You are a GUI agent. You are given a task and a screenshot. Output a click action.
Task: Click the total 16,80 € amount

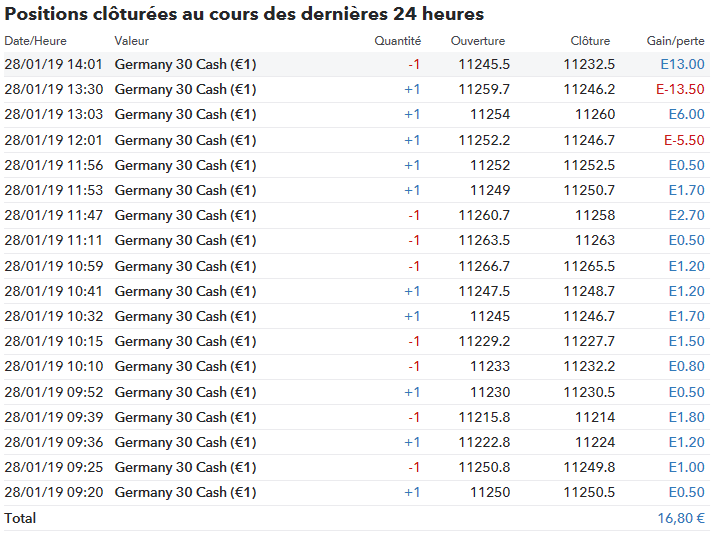pos(681,518)
